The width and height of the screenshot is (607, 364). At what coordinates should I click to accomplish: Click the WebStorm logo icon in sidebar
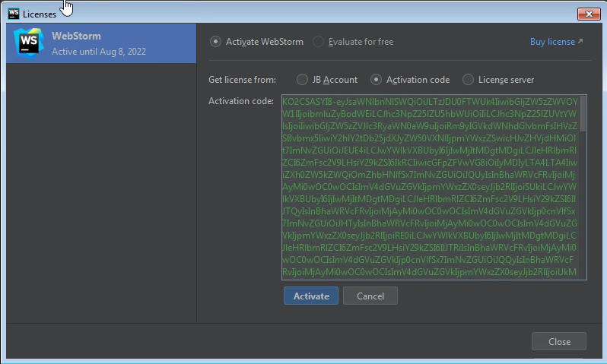click(28, 43)
